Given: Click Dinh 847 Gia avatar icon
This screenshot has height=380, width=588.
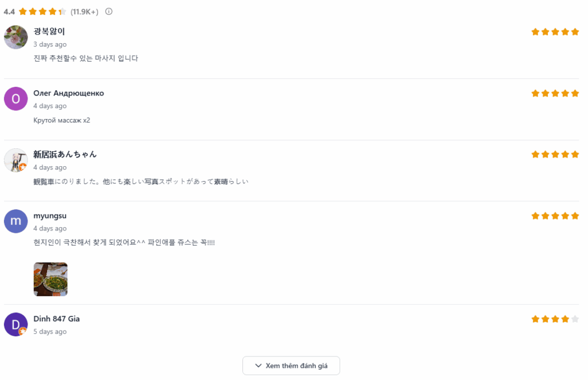Looking at the screenshot, I should click(x=16, y=324).
